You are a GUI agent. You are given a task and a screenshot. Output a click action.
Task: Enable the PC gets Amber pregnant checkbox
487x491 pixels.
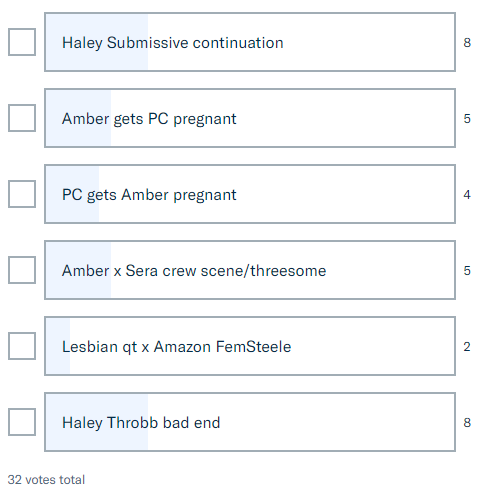click(x=22, y=194)
